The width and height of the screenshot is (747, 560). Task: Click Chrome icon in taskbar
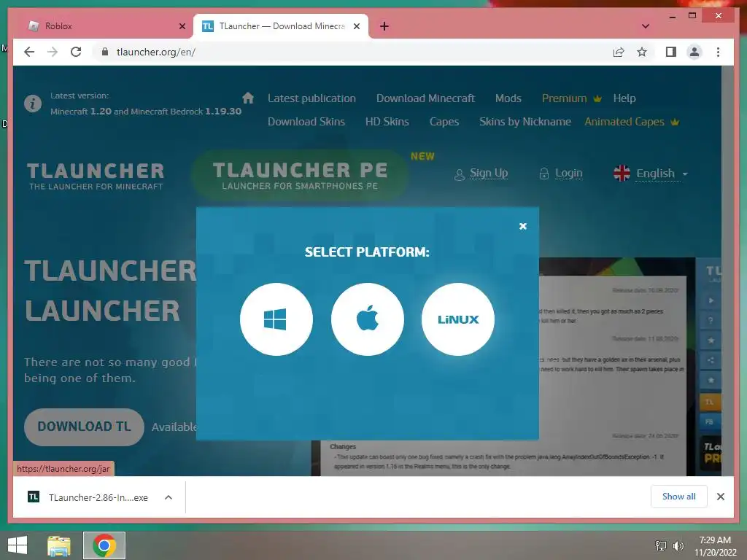[104, 545]
